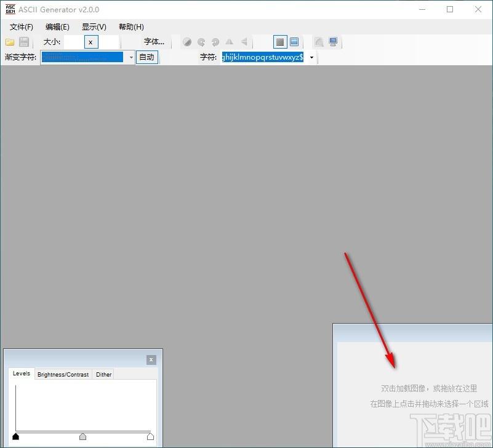Image resolution: width=493 pixels, height=448 pixels.
Task: Click the 字体... font button
Action: coord(154,41)
